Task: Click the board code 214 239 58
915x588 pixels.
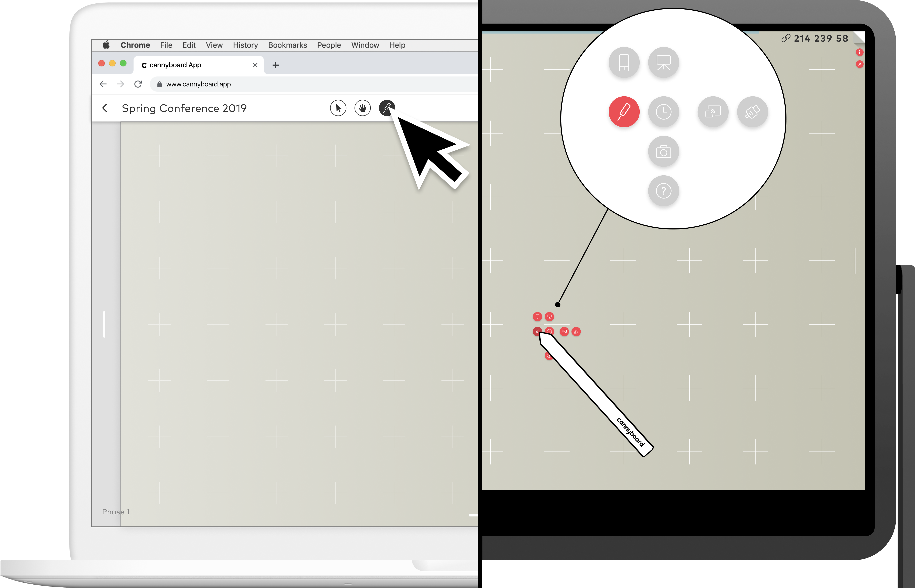Action: 821,39
